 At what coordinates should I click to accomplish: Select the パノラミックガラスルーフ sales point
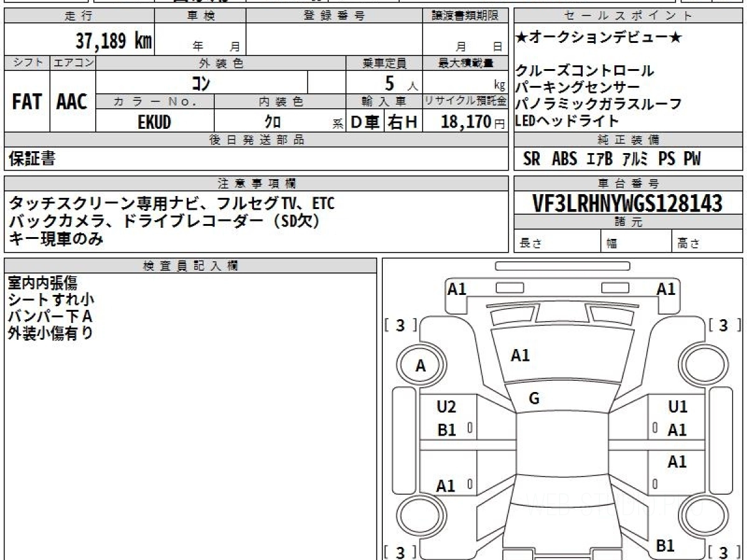(599, 105)
